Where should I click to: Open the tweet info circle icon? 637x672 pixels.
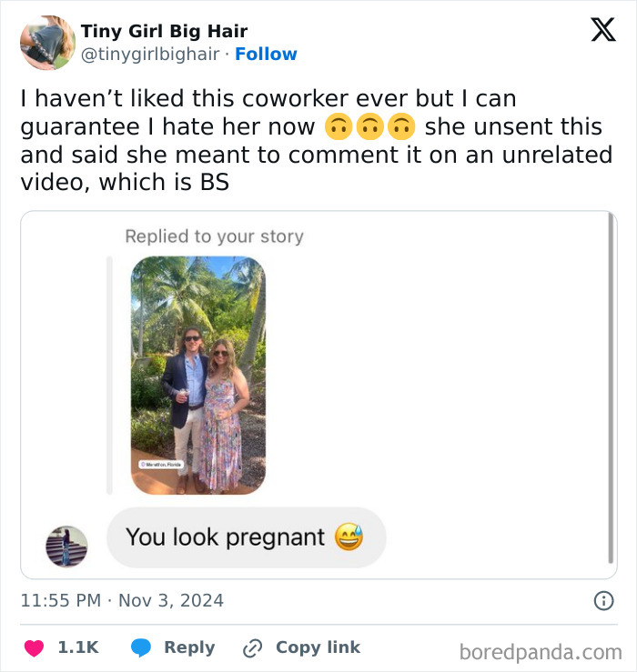(602, 600)
